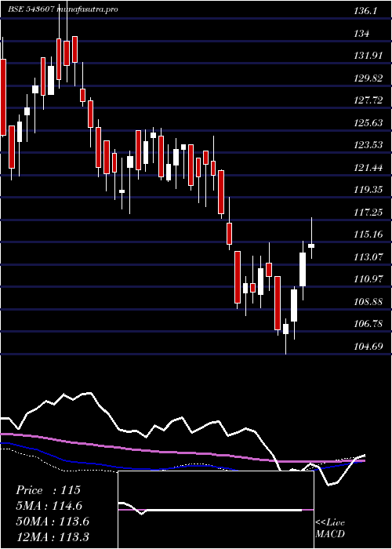392x549 pixels.
Task: Click the 127.72 price axis label
Action: click(x=368, y=100)
